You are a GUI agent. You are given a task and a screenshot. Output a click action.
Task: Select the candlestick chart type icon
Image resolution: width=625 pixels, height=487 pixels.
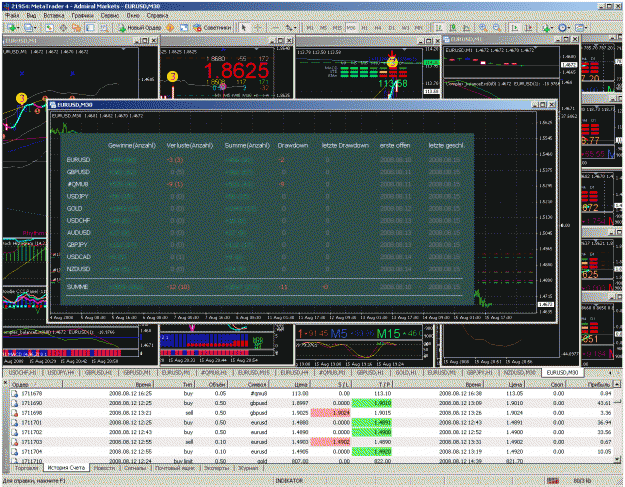click(453, 27)
